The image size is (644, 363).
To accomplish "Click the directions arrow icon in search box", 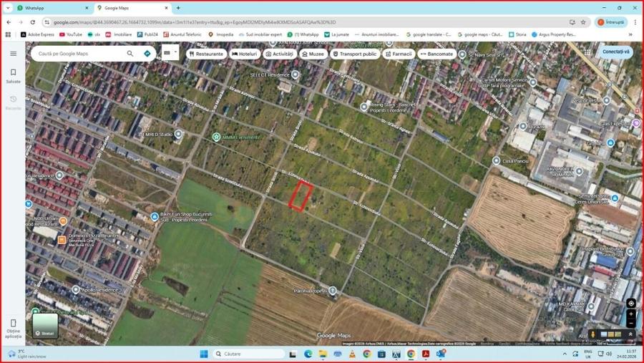I will (147, 54).
